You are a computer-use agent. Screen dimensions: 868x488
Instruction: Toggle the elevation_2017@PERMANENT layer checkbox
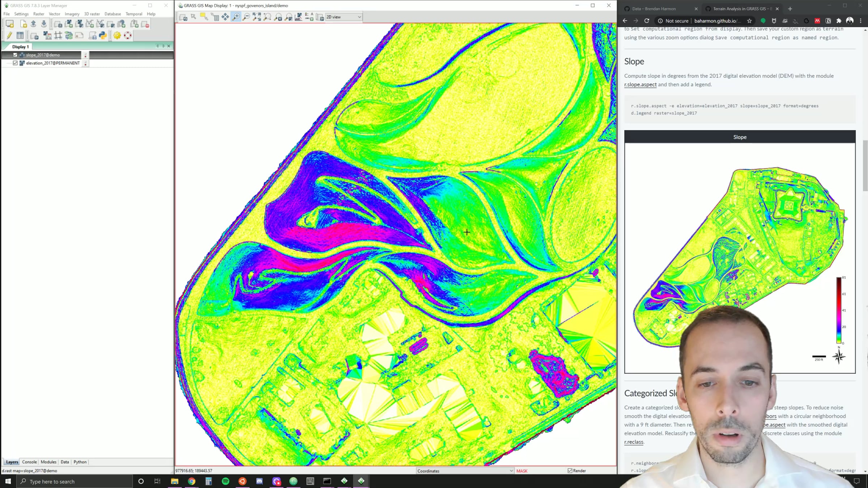click(15, 63)
